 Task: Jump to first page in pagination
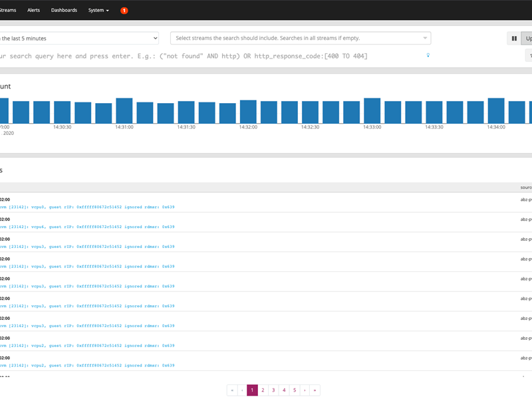pos(232,390)
